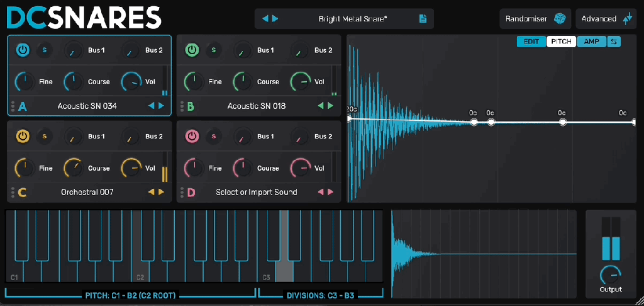Switch to the EDIT tab
Viewport: 644px width, 306px height.
tap(531, 42)
